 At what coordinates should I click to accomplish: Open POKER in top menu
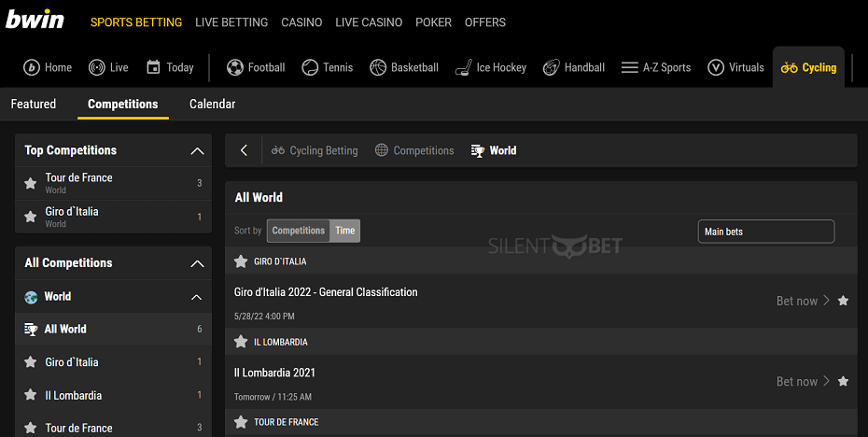(x=433, y=22)
